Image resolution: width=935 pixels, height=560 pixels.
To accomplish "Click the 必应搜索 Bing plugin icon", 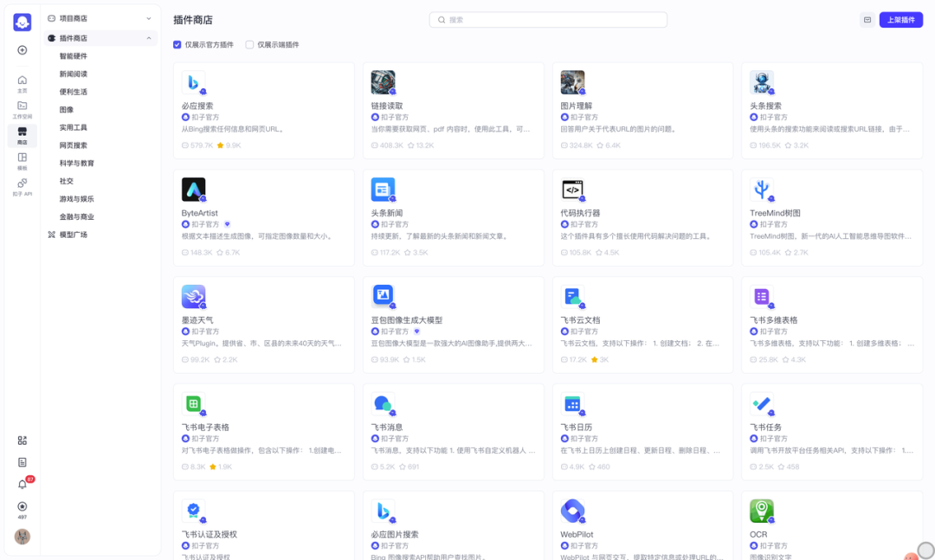I will [193, 82].
